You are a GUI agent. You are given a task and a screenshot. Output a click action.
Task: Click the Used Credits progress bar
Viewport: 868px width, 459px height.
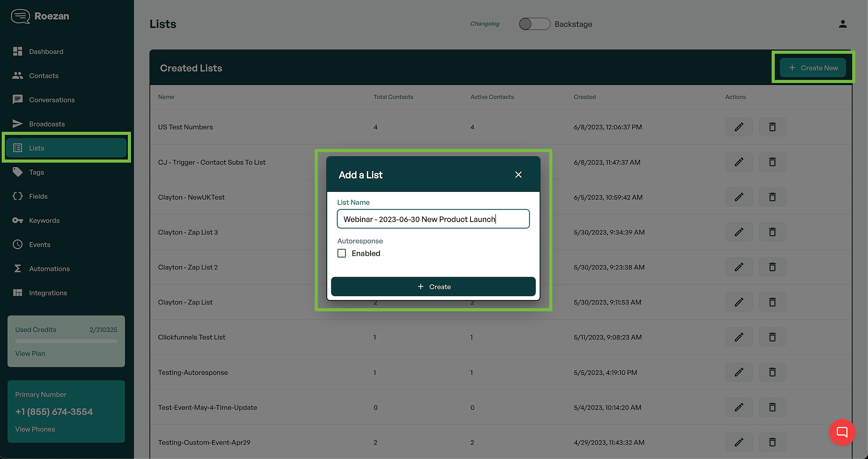66,341
